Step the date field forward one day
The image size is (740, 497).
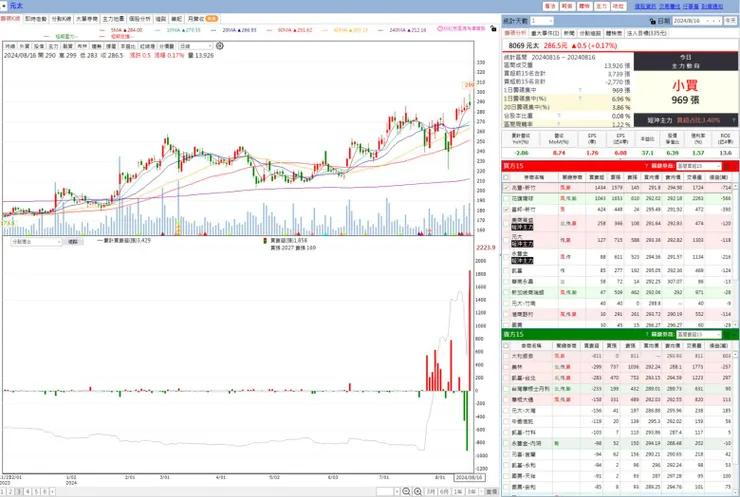(718, 21)
